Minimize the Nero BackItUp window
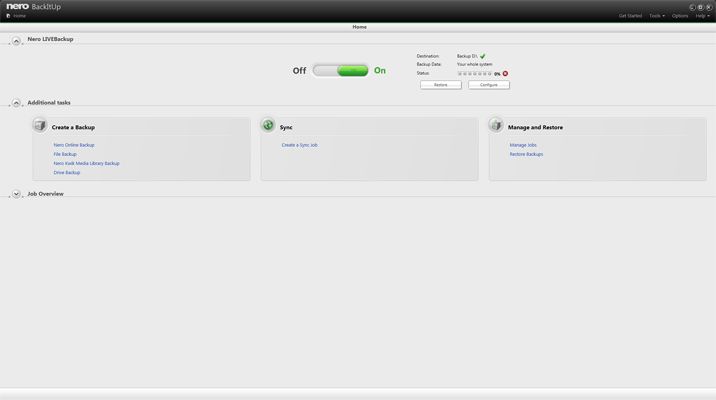 coord(692,7)
